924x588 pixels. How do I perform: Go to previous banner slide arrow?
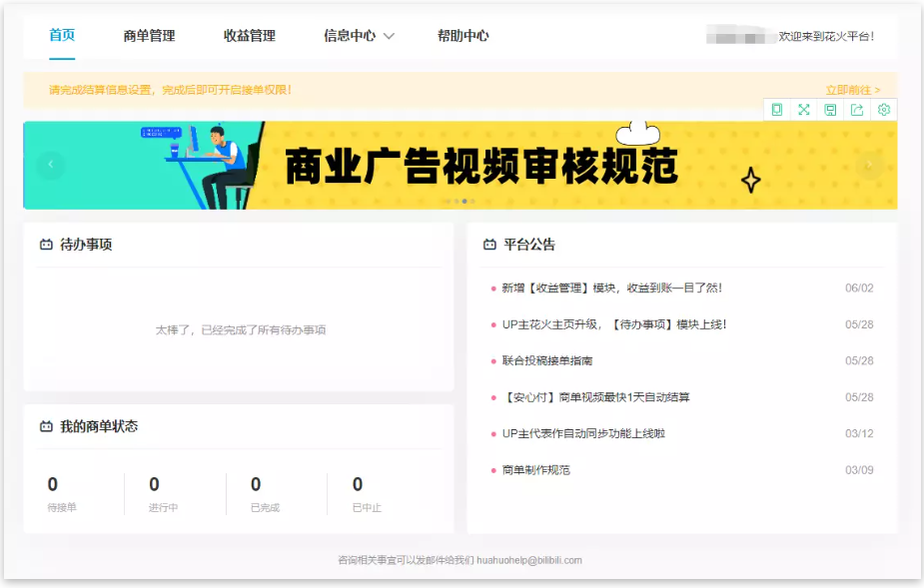coord(51,165)
